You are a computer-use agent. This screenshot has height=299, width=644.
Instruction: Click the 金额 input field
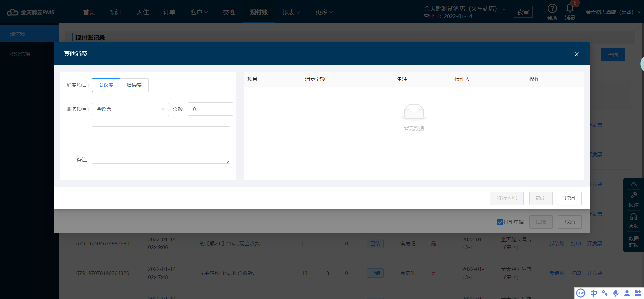[210, 109]
